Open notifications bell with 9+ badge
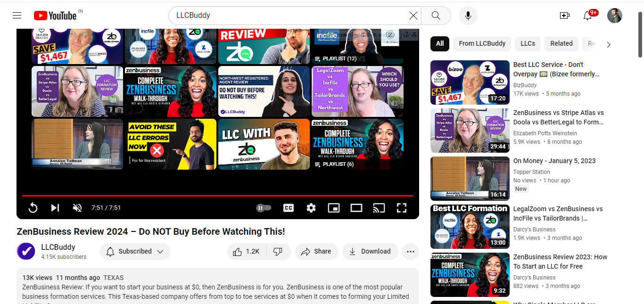This screenshot has height=304, width=644. (588, 16)
